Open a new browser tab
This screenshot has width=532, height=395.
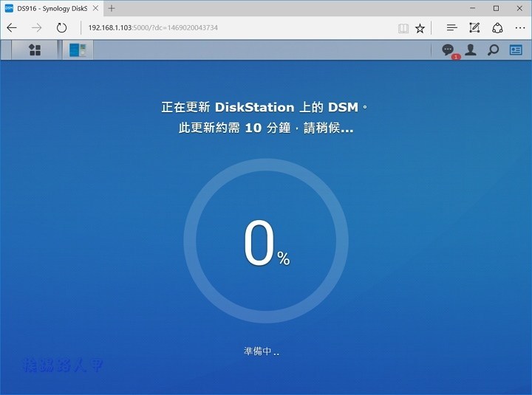coord(112,8)
